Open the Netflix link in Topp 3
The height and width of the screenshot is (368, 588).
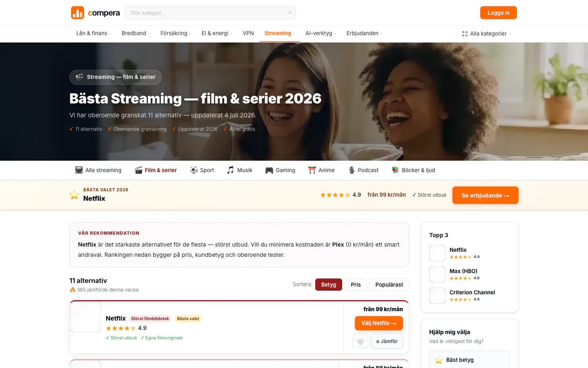(x=458, y=250)
